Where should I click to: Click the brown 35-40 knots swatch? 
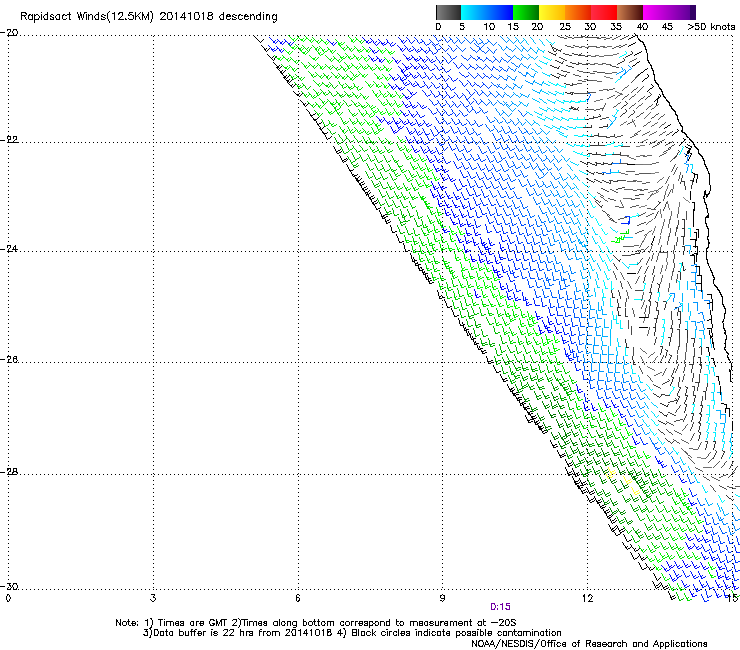click(630, 12)
